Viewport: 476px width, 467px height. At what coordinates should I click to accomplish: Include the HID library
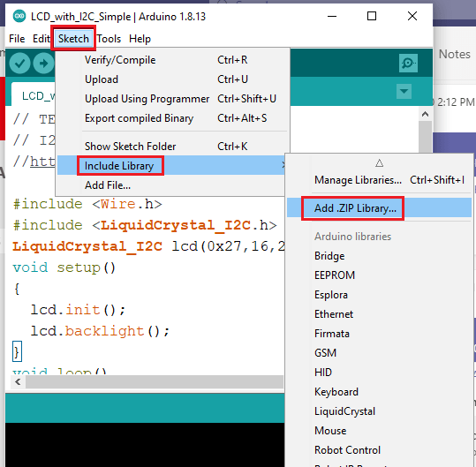point(379,373)
